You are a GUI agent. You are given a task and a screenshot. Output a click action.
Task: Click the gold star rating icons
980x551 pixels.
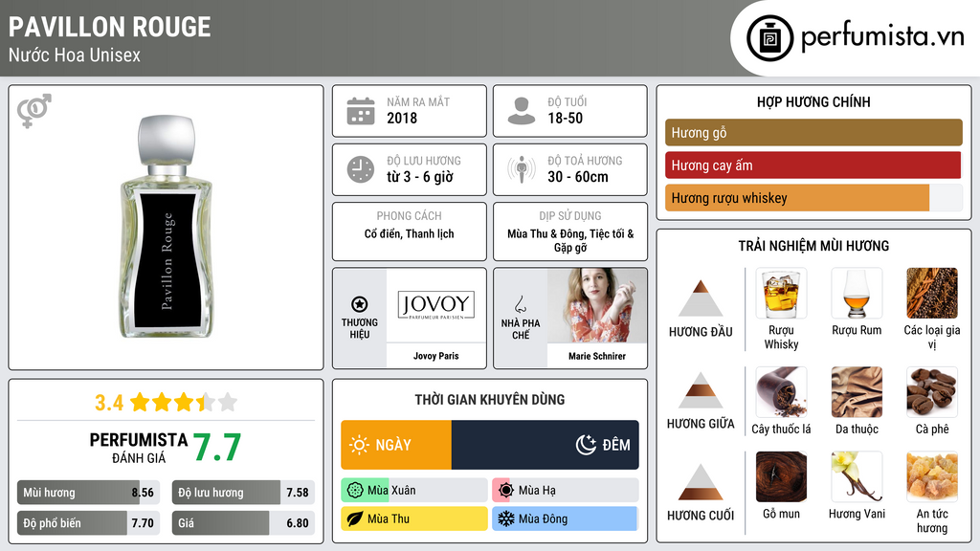tap(183, 402)
